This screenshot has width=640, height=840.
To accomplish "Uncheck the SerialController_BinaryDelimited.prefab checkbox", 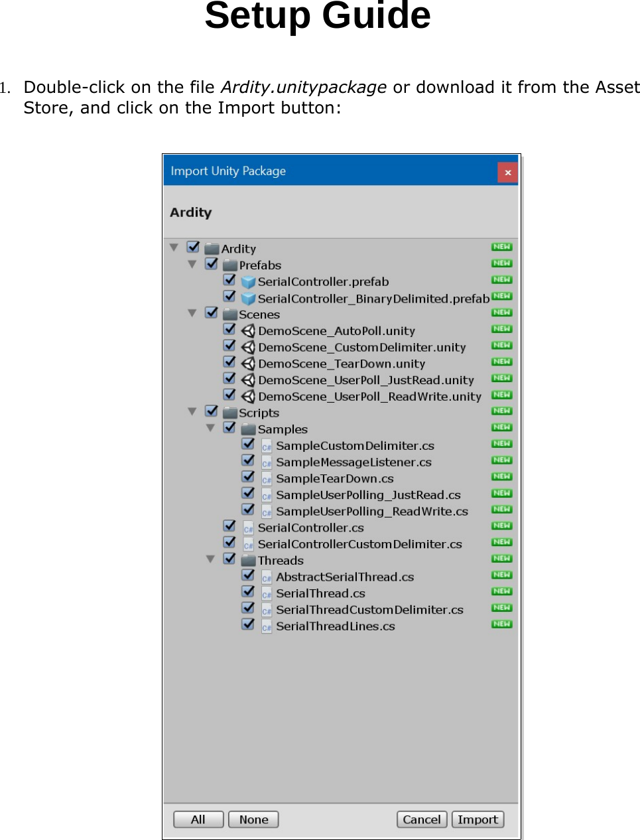I will 229,297.
